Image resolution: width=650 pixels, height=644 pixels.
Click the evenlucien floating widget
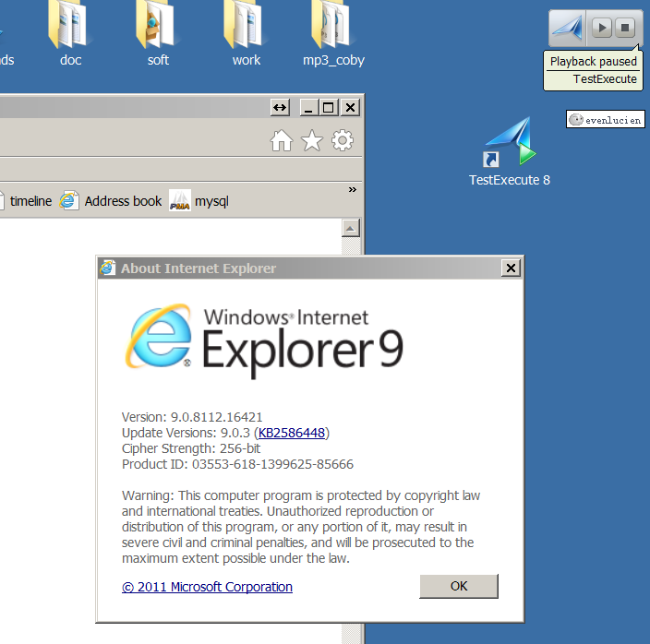(606, 119)
